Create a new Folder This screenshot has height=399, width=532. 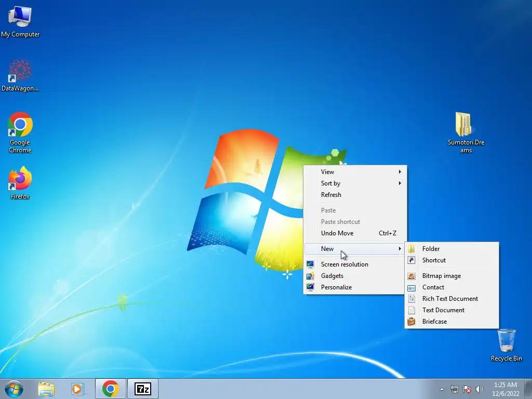pos(451,249)
